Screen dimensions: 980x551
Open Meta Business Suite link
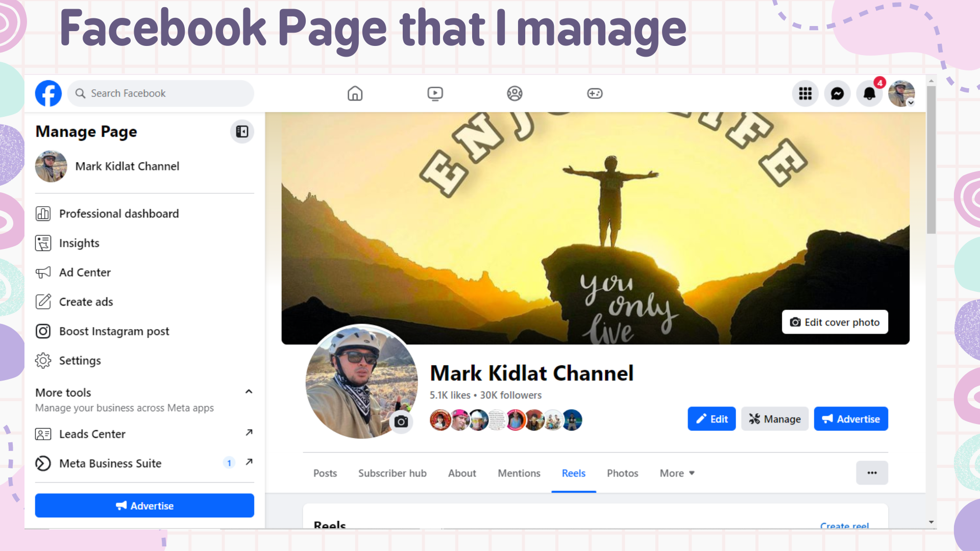(110, 463)
